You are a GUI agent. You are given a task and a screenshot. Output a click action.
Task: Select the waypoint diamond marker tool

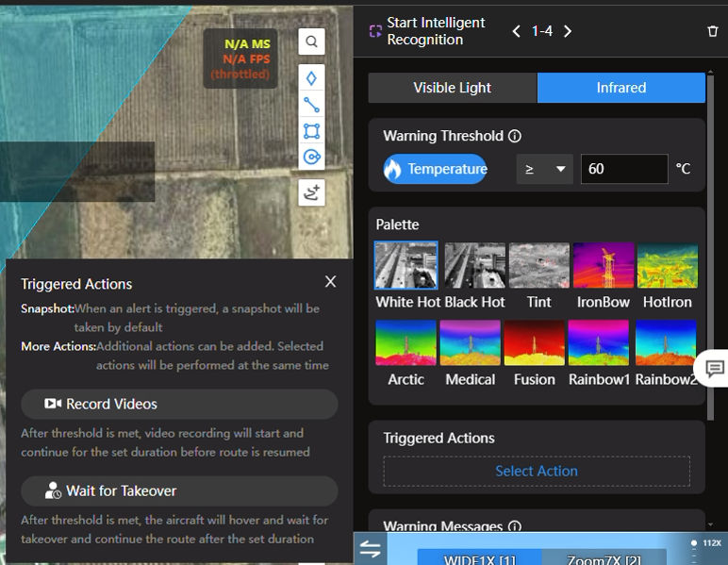(311, 77)
